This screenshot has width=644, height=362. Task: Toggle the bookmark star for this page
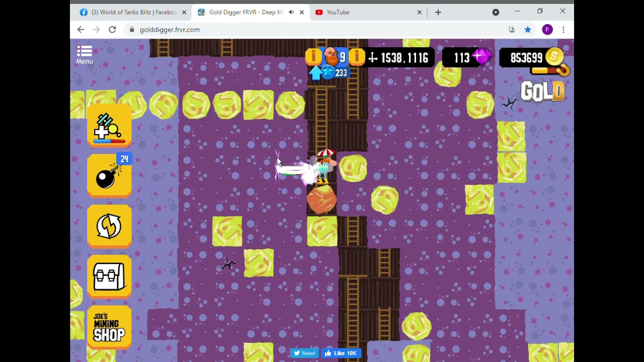pos(528,30)
